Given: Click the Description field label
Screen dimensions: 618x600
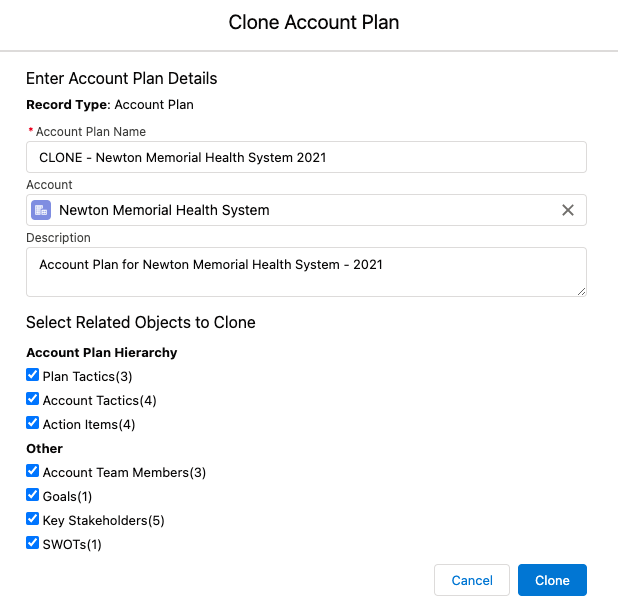Looking at the screenshot, I should [58, 238].
